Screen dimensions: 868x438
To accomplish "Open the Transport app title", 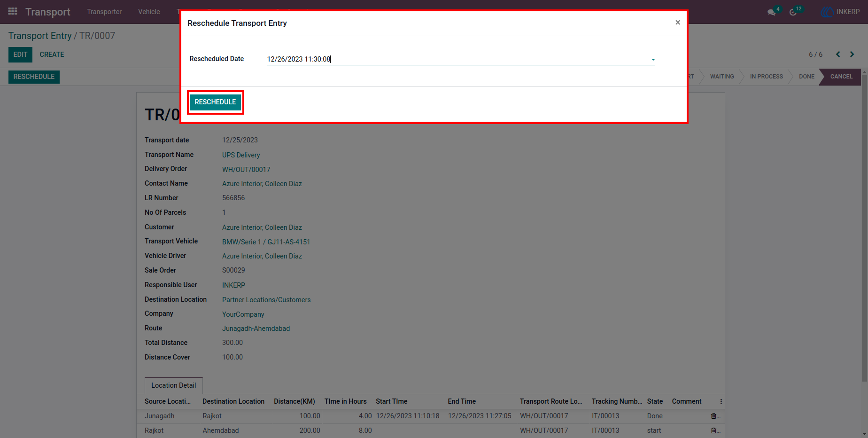I will (x=48, y=12).
